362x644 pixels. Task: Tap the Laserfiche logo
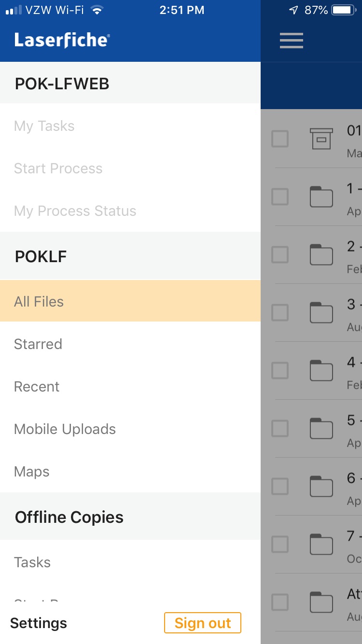62,40
